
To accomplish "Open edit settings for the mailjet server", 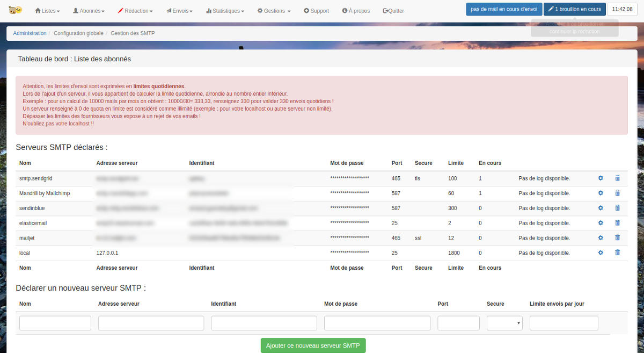I will pyautogui.click(x=601, y=237).
